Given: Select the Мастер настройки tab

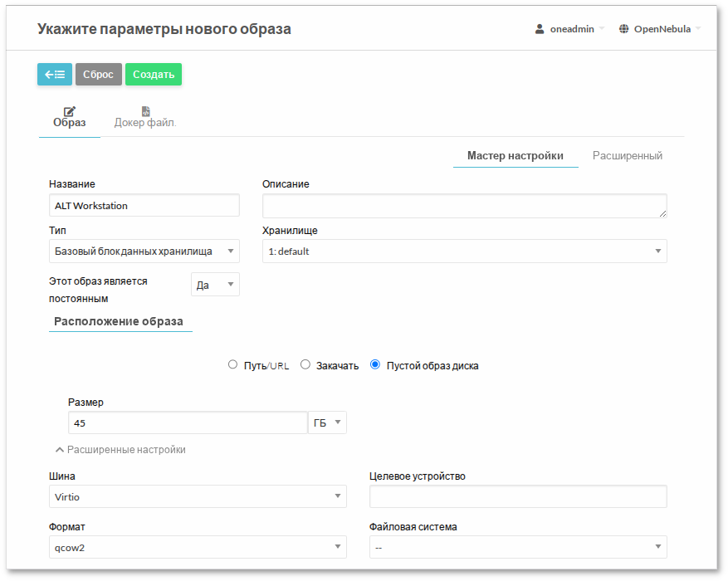Looking at the screenshot, I should (x=515, y=155).
